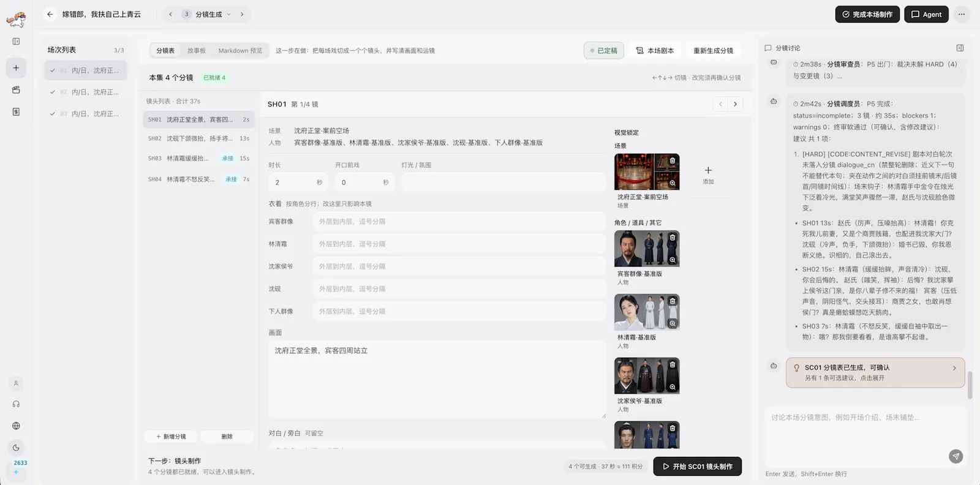Image resolution: width=980 pixels, height=485 pixels.
Task: Click 宾客群像 costume input field
Action: 459,221
